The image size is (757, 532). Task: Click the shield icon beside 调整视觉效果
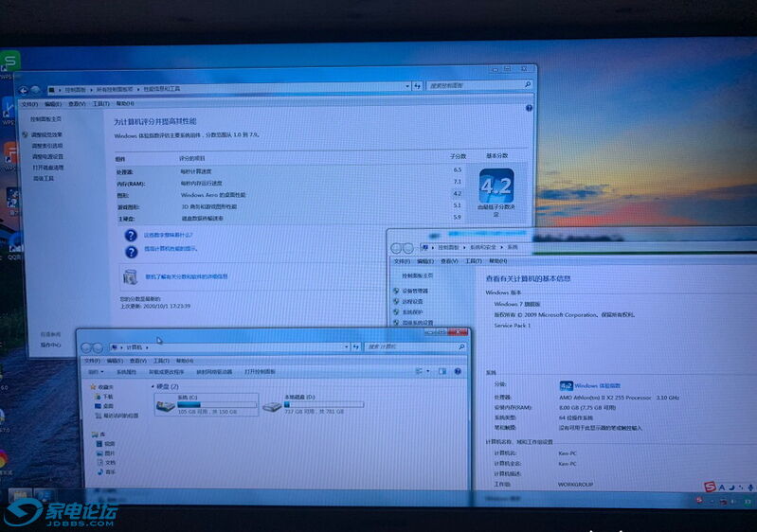(25, 134)
